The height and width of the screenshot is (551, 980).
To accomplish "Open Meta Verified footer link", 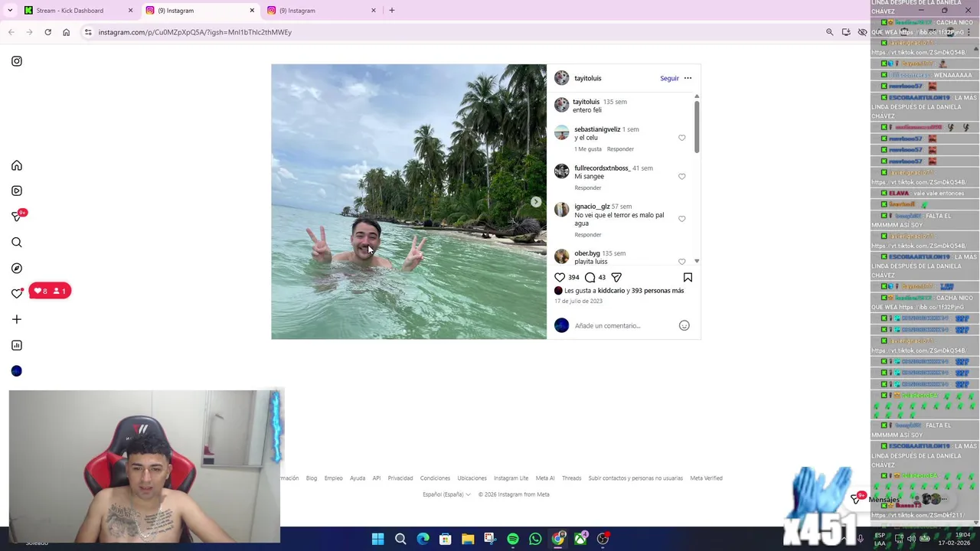I will 706,478.
